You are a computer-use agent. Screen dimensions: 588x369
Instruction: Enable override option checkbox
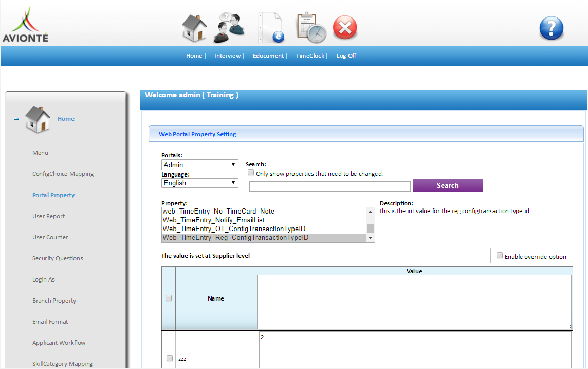tap(500, 256)
